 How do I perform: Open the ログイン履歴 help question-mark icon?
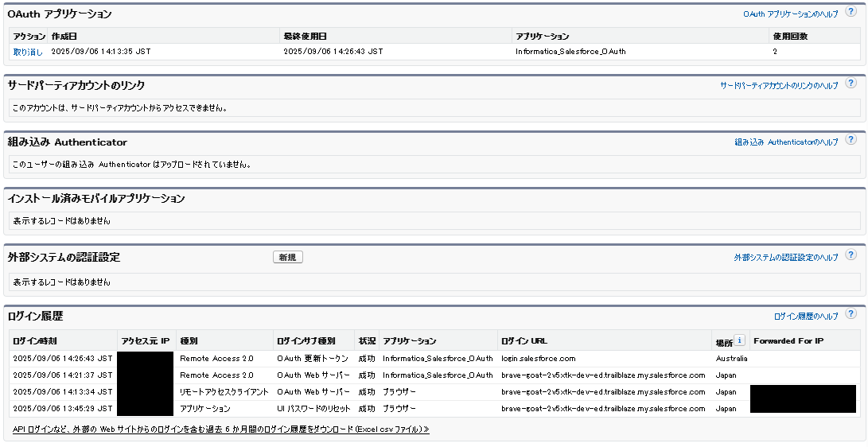click(x=850, y=314)
